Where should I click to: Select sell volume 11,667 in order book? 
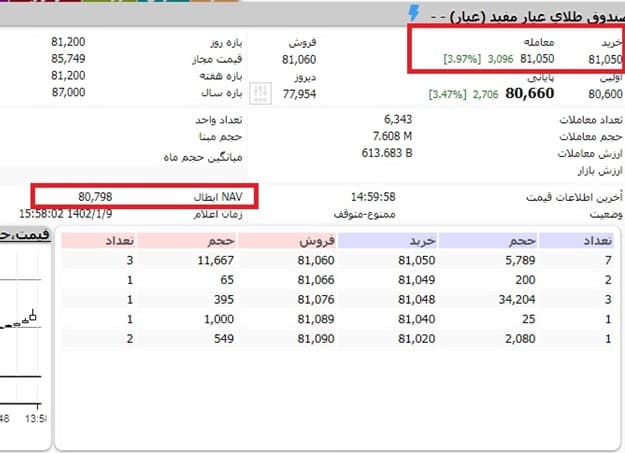click(x=216, y=260)
